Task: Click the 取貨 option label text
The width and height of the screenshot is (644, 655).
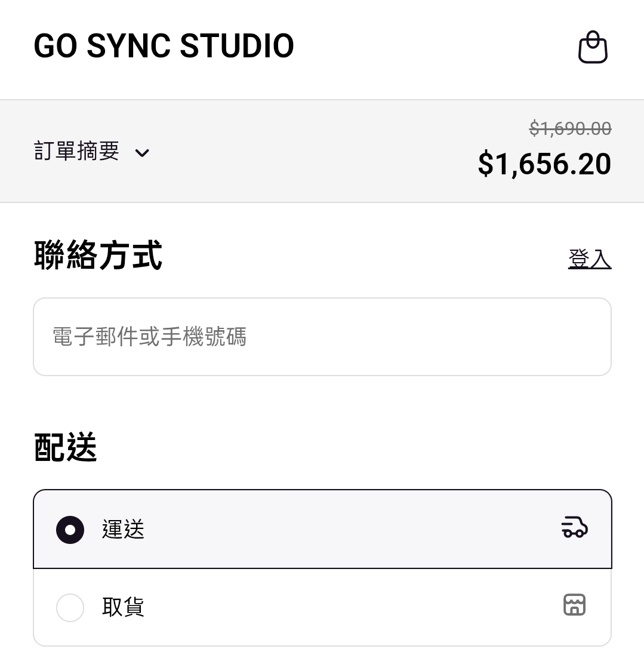Action: (x=123, y=608)
